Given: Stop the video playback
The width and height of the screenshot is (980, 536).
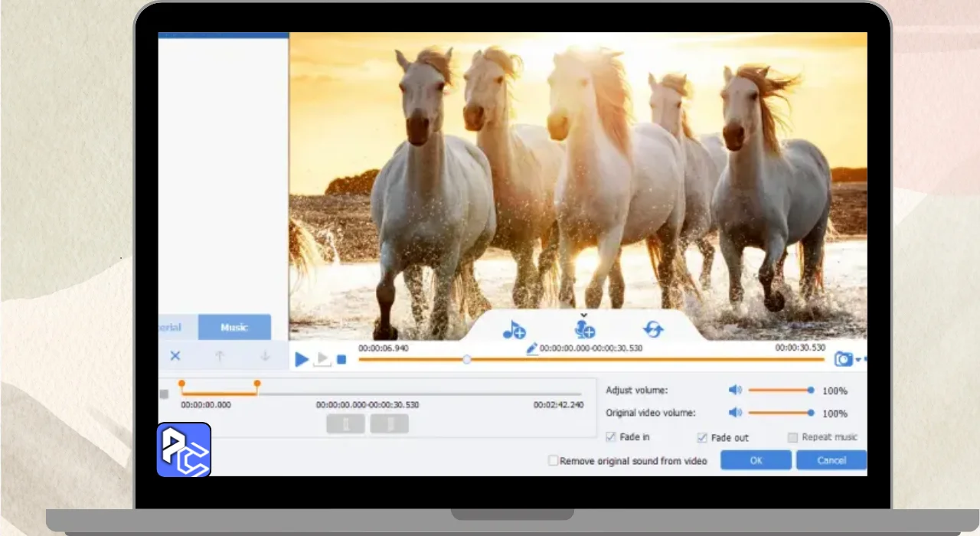Looking at the screenshot, I should pos(341,359).
